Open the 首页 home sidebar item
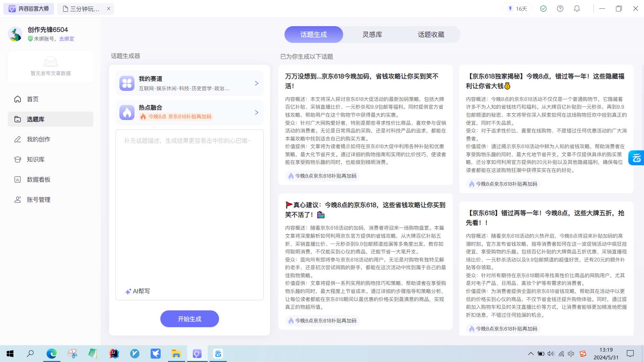Image resolution: width=644 pixels, height=362 pixels. [33, 99]
